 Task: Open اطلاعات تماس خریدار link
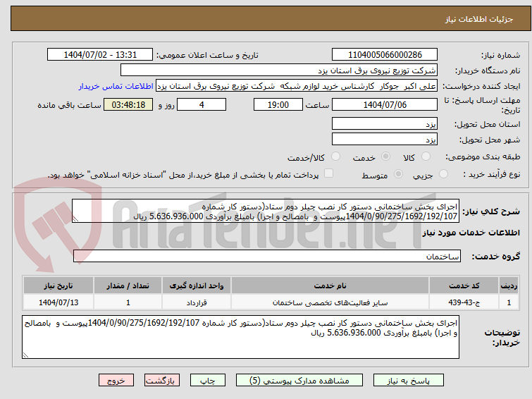(x=116, y=86)
